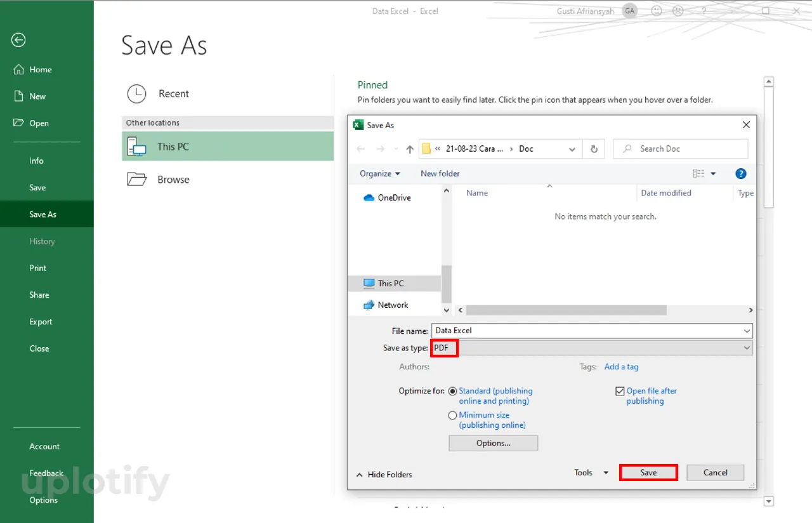This screenshot has height=523, width=812.
Task: Click New folder button
Action: coord(440,173)
